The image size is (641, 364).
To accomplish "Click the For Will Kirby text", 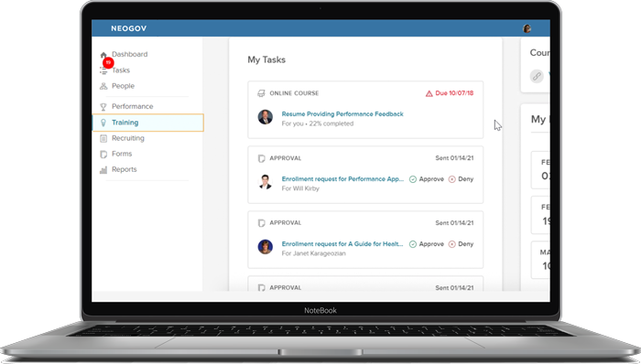I will (300, 188).
